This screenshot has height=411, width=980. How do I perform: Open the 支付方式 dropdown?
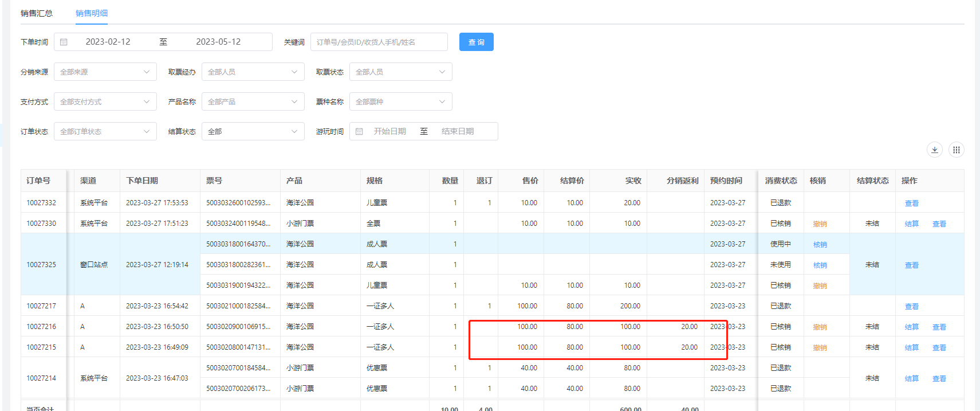[x=105, y=101]
